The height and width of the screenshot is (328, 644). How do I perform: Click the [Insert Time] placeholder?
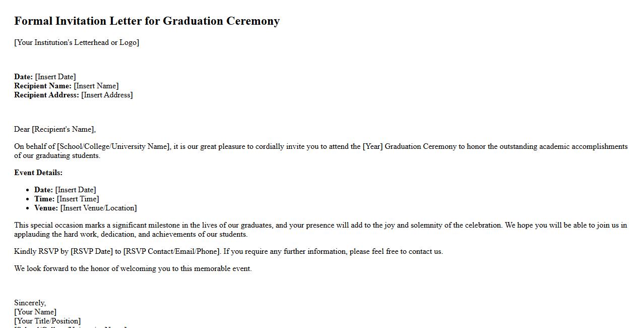tap(78, 199)
